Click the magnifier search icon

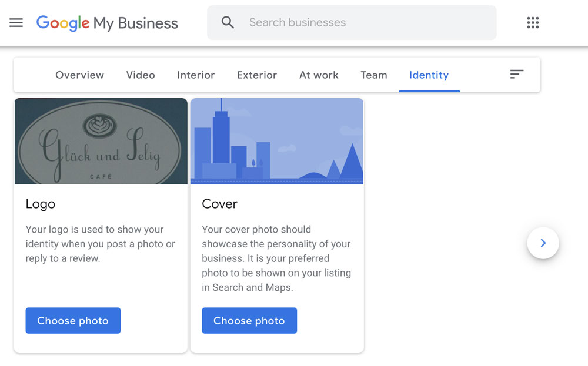pos(228,22)
